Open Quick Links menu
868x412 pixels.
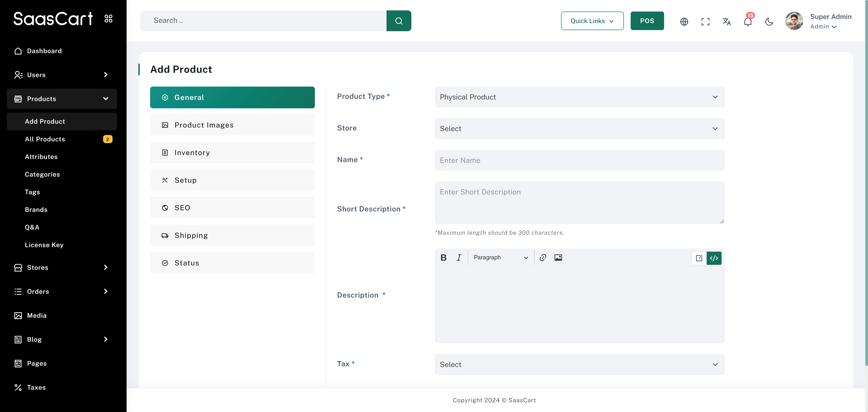(x=592, y=21)
